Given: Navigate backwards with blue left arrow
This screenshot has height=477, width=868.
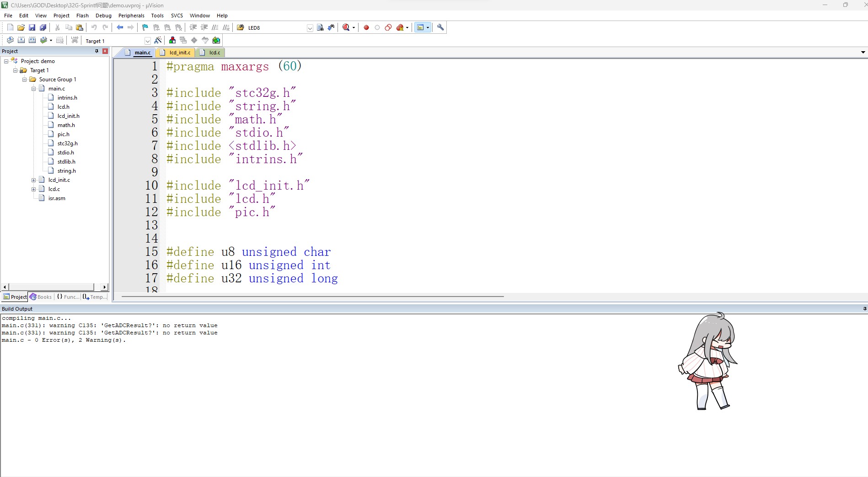Looking at the screenshot, I should 120,27.
